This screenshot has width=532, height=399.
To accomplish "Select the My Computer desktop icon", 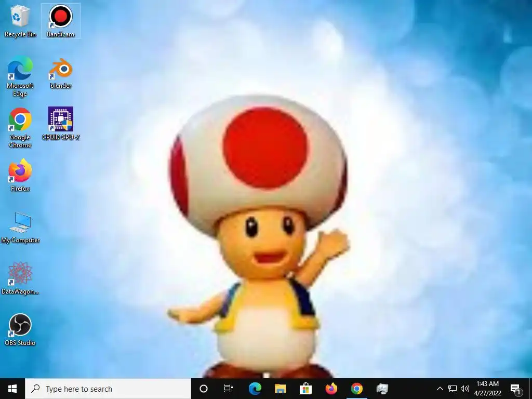I will (20, 228).
